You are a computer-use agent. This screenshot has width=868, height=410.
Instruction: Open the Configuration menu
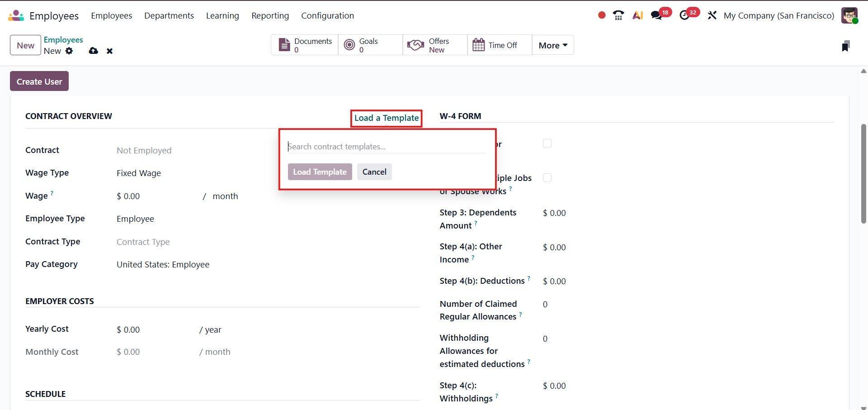tap(327, 15)
